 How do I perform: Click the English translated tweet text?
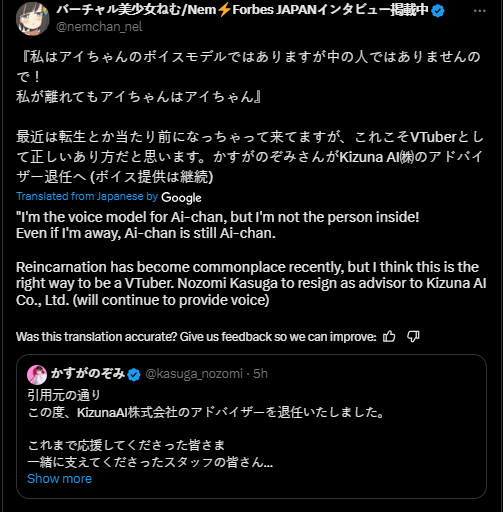click(x=251, y=259)
